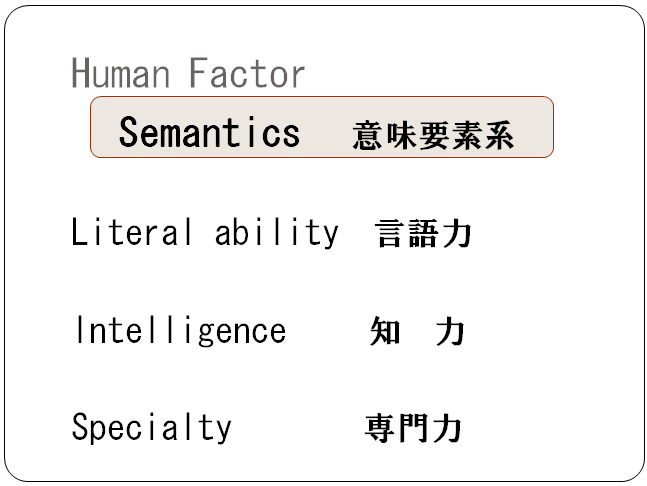This screenshot has height=486, width=647.
Task: Click the kanji "言" beside Literal ability
Action: pos(391,234)
